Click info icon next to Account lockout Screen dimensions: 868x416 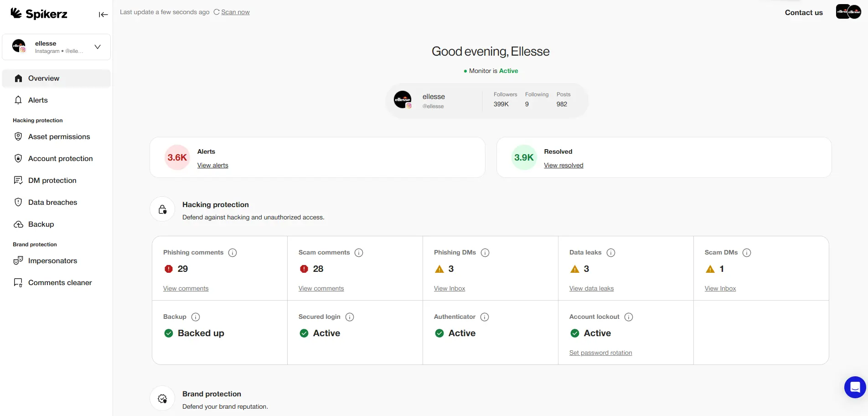[629, 317]
